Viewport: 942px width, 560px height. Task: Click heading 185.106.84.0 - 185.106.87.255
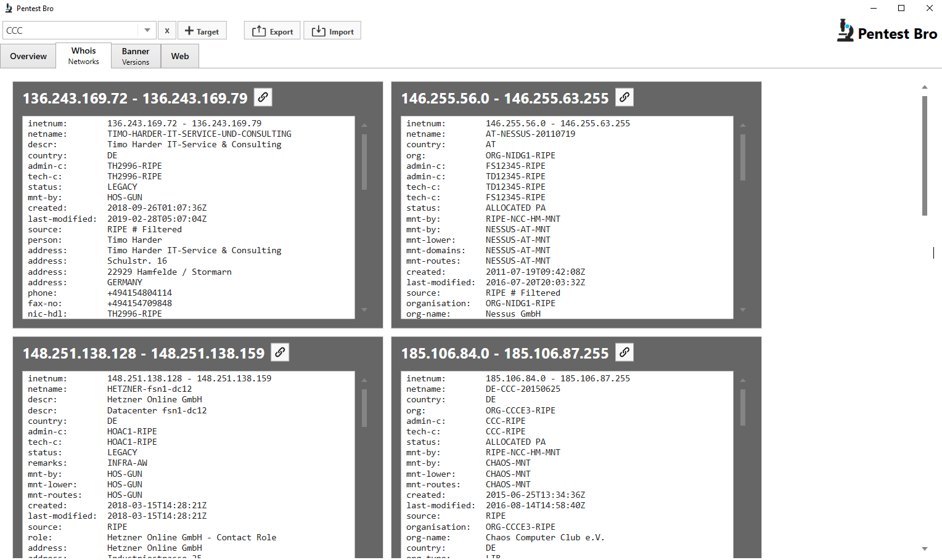tap(505, 354)
